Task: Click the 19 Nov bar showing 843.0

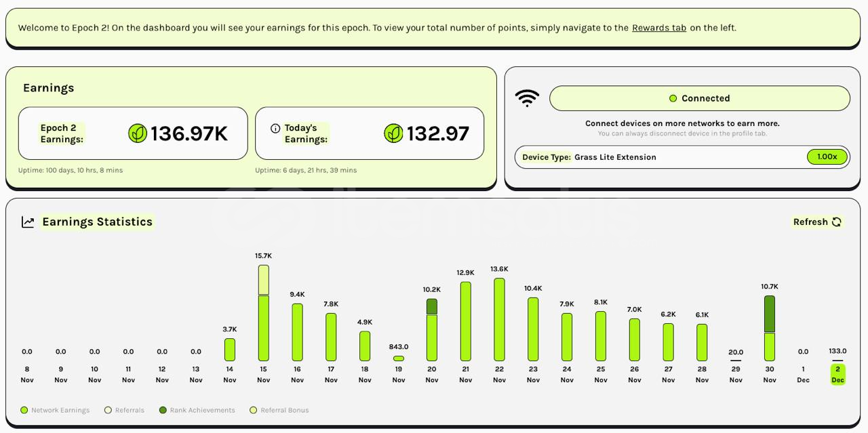Action: click(x=399, y=358)
